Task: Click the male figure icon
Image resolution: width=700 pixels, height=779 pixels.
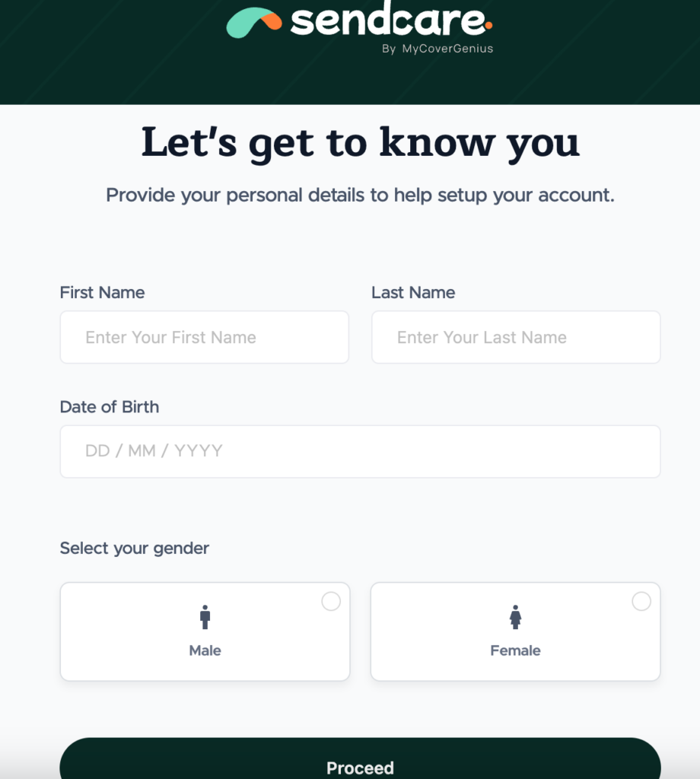Action: pos(205,617)
